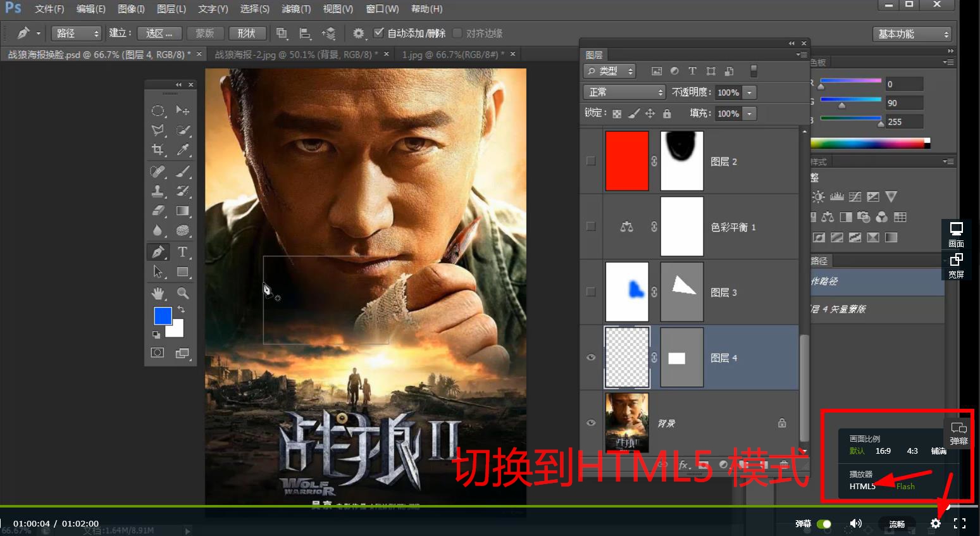Select the Quick Selection tool

(183, 130)
